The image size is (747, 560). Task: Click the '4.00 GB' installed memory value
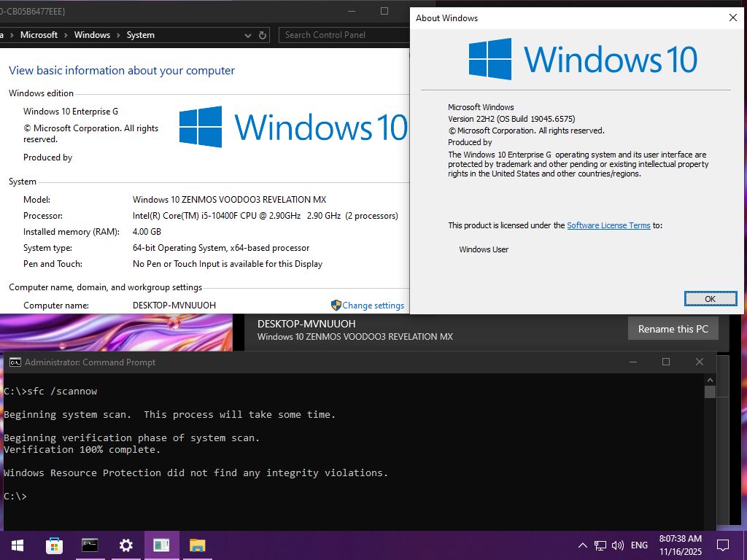[x=147, y=232]
